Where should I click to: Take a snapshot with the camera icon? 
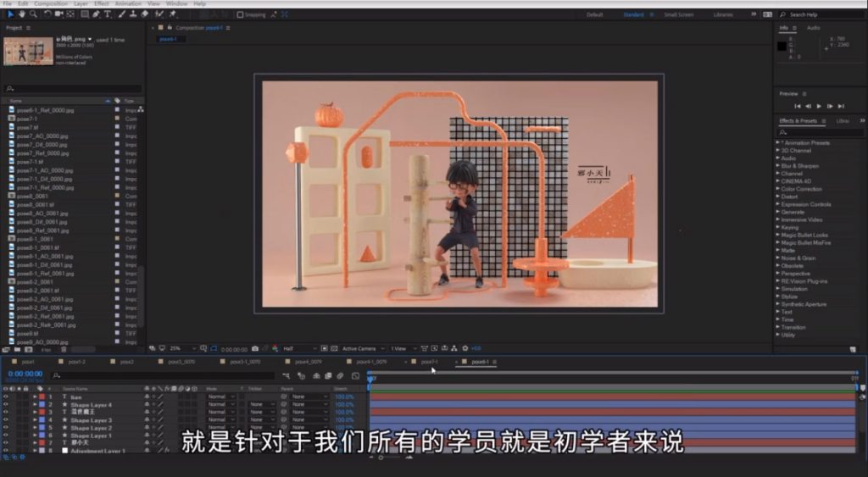(x=255, y=348)
